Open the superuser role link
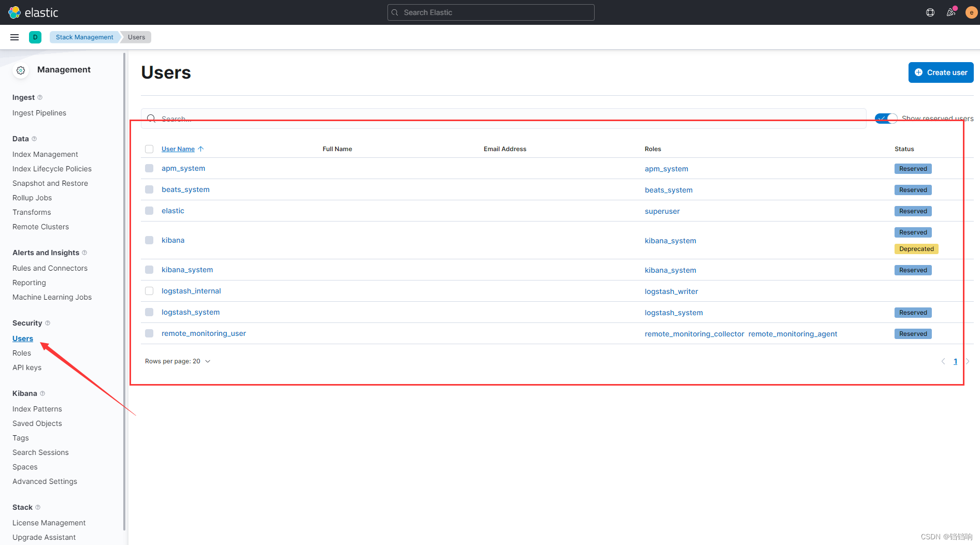 662,211
